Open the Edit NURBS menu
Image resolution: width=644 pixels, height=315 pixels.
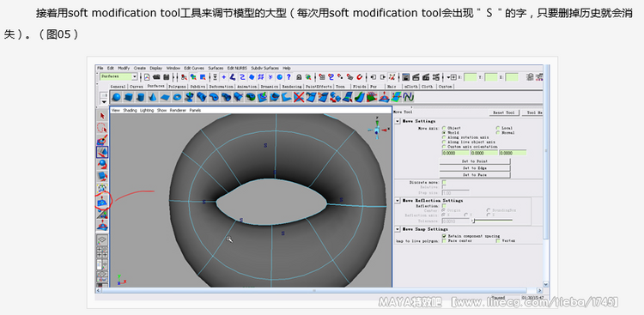pyautogui.click(x=236, y=68)
